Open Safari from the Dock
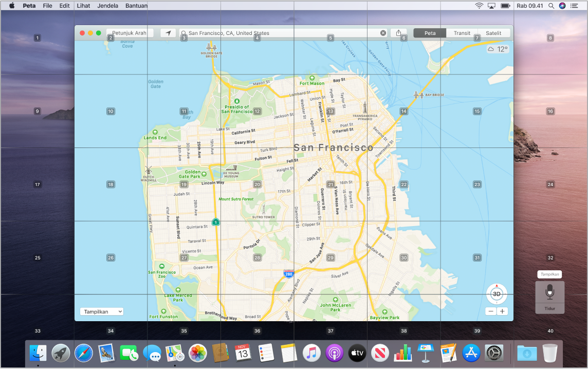The width and height of the screenshot is (588, 369). (83, 353)
